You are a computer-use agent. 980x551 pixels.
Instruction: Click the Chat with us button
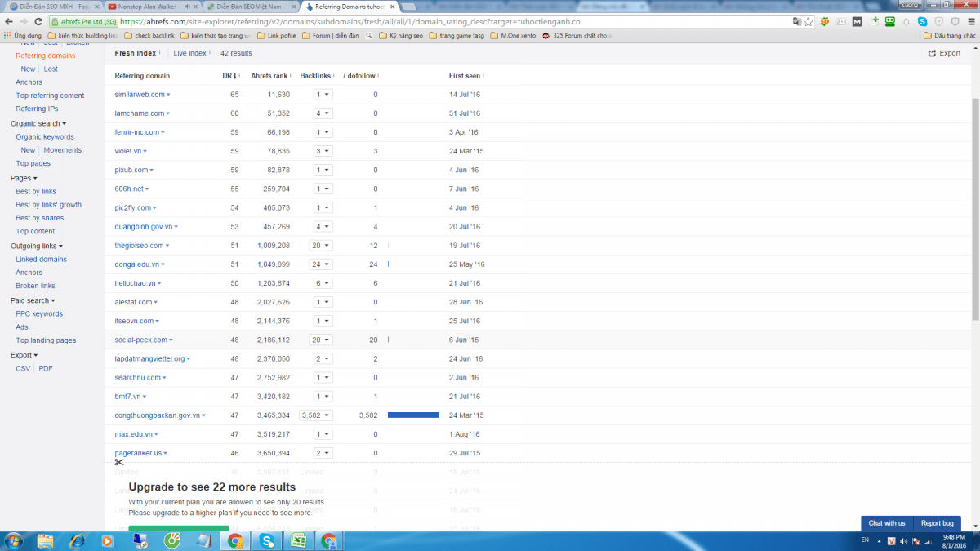[x=886, y=523]
